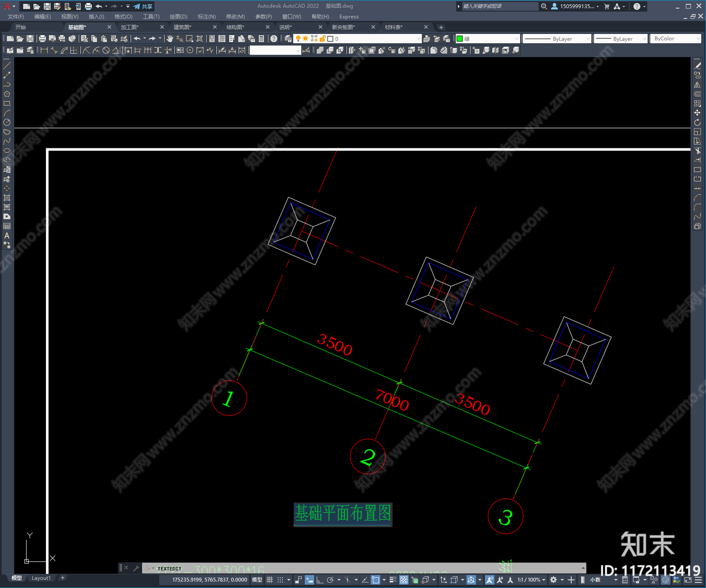Toggle object snap square icon in status bar
This screenshot has height=588, width=706.
[376, 580]
